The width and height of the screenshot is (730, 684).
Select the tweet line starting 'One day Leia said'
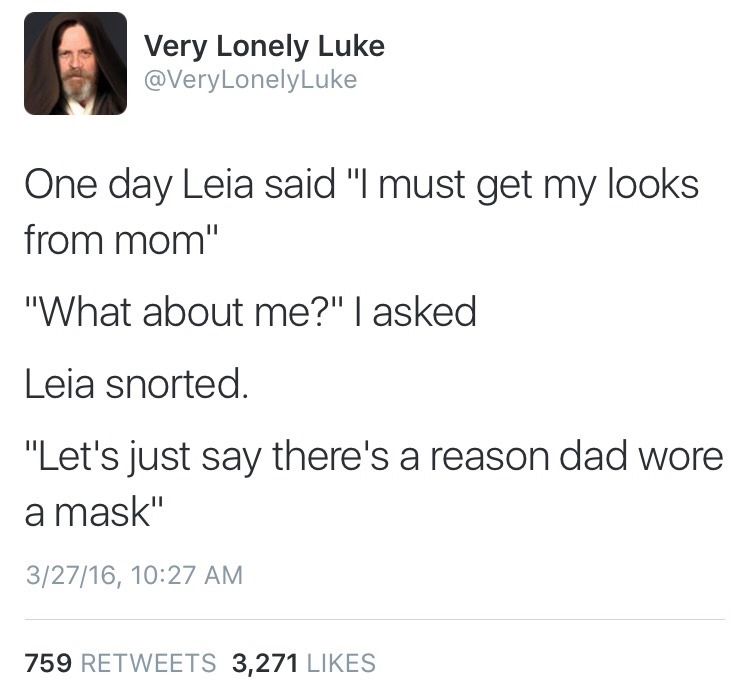coord(362,185)
